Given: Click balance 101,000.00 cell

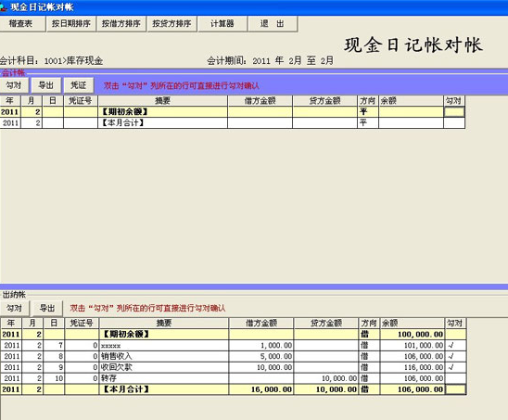Looking at the screenshot, I should point(413,346).
